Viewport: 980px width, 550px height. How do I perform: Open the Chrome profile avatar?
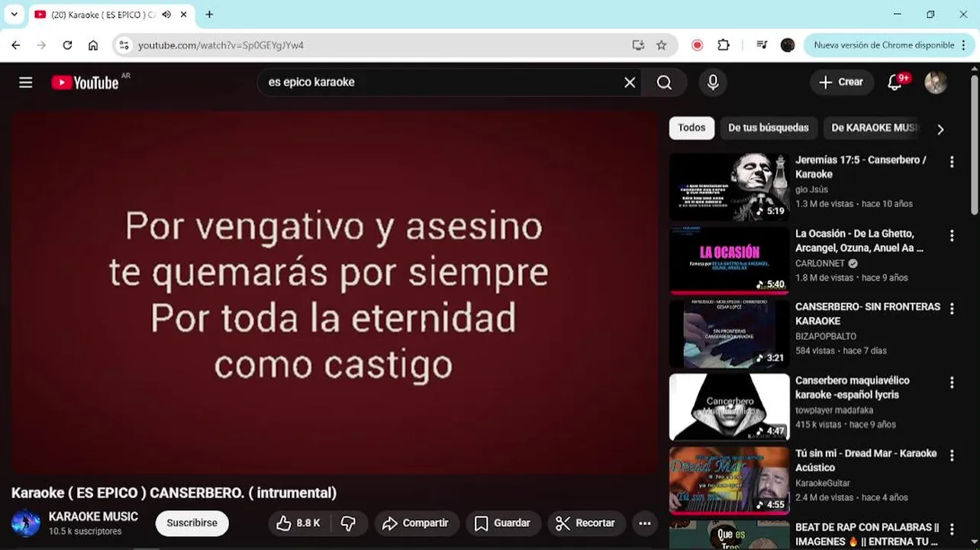coord(788,45)
